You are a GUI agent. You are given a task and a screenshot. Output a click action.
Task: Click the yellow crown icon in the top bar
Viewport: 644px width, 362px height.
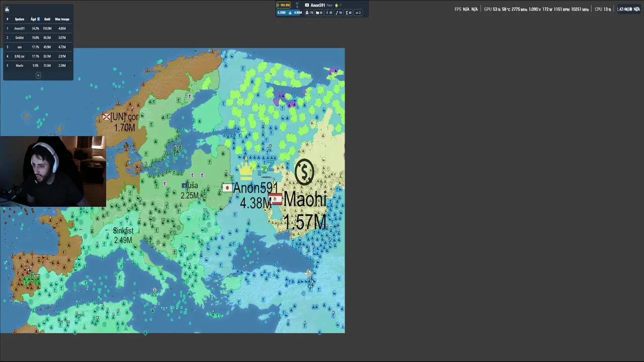point(336,5)
